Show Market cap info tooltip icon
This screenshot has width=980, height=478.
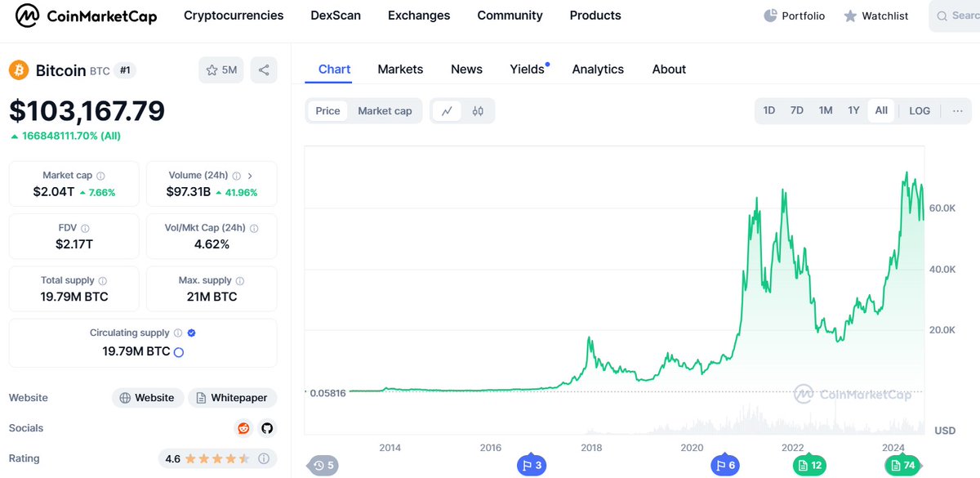[x=100, y=176]
